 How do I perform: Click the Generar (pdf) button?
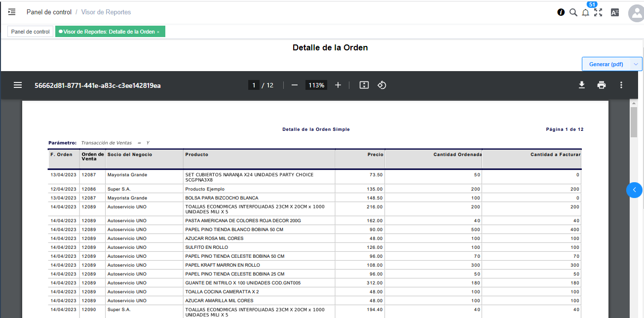606,64
